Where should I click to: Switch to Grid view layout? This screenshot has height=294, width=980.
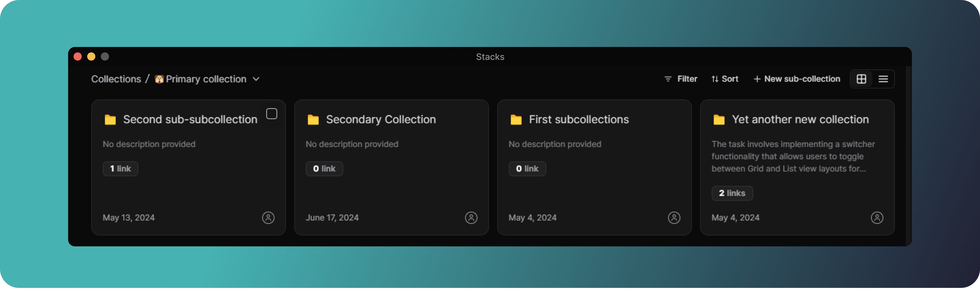click(861, 79)
